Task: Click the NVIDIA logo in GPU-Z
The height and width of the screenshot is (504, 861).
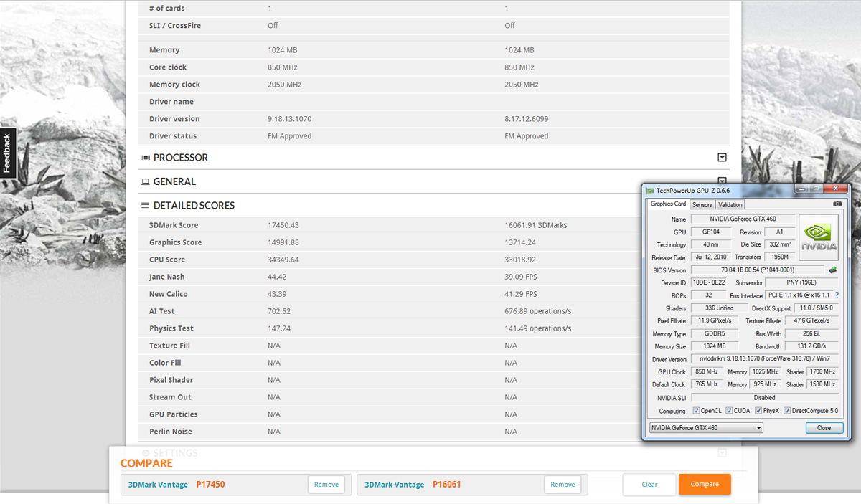Action: click(x=819, y=239)
